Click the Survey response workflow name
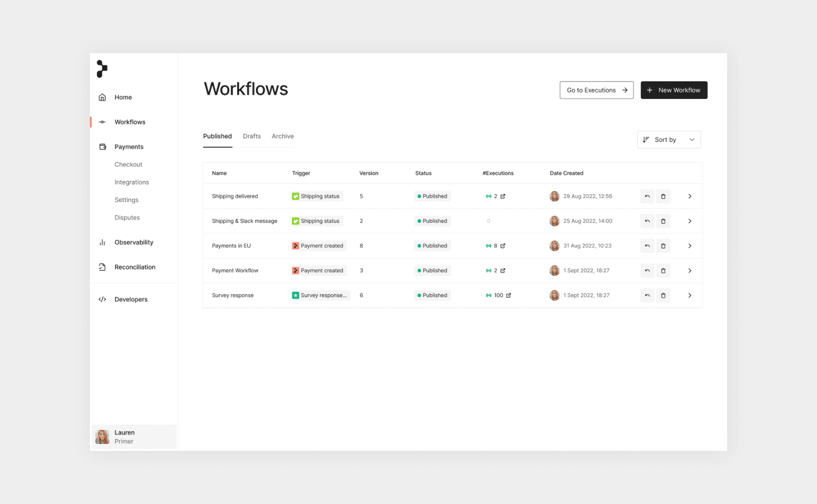 point(232,296)
